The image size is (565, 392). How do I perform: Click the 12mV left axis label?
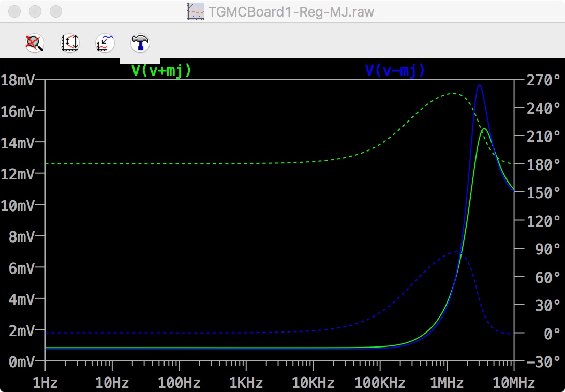(x=18, y=174)
